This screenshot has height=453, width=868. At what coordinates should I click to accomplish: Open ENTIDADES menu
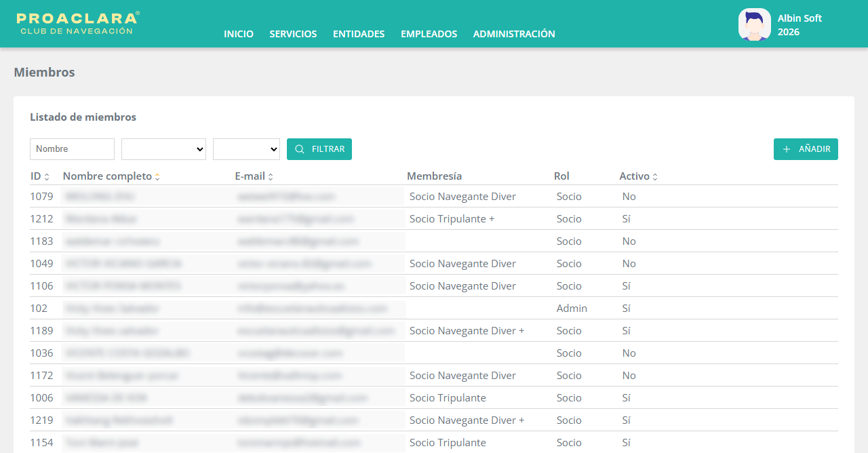click(359, 34)
